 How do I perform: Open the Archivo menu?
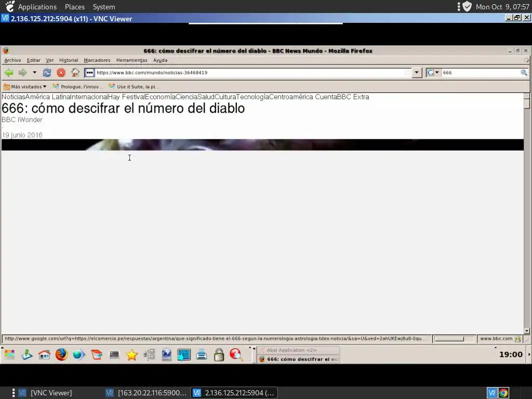[x=12, y=60]
